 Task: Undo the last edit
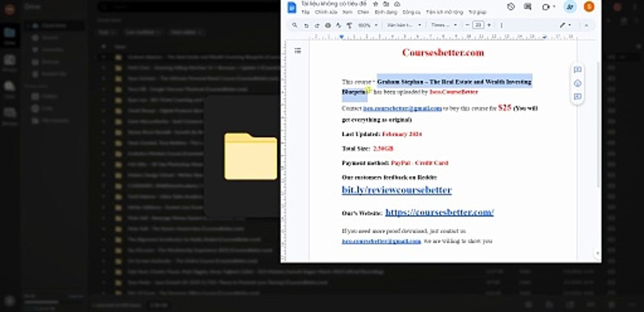306,25
